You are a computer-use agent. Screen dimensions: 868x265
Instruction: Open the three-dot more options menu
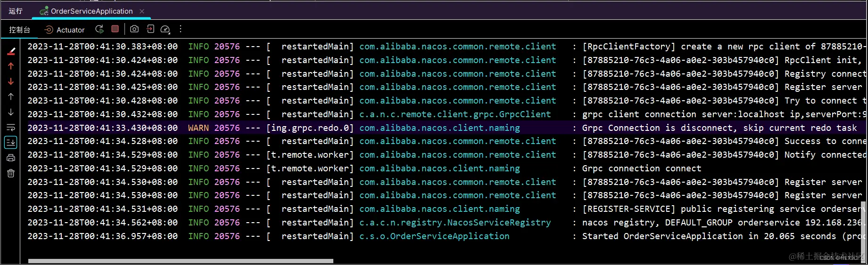point(181,29)
